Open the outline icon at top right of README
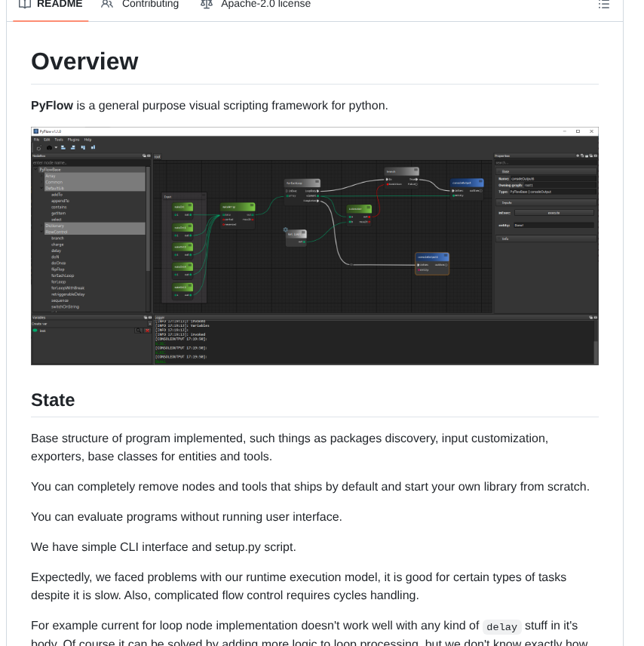644x646 pixels. point(603,5)
